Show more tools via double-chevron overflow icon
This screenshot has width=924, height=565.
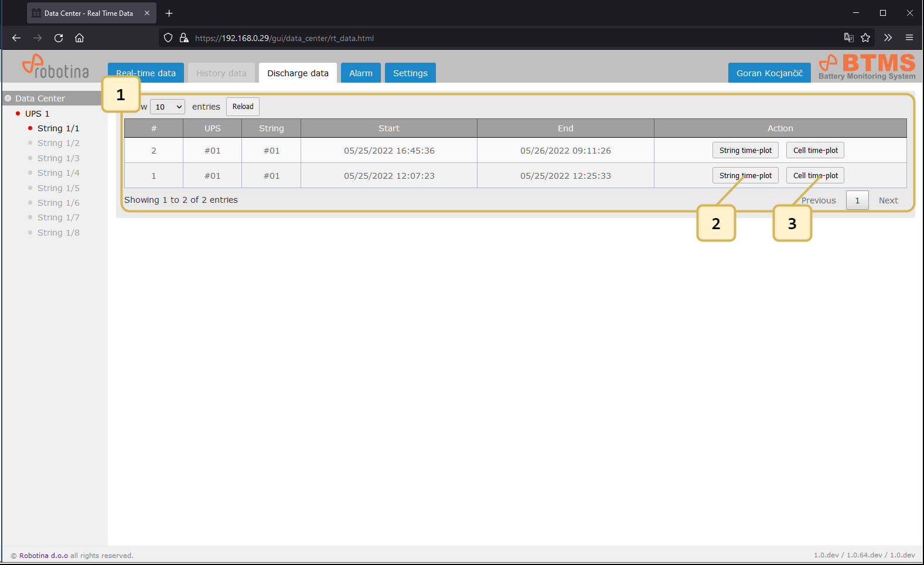[x=888, y=38]
